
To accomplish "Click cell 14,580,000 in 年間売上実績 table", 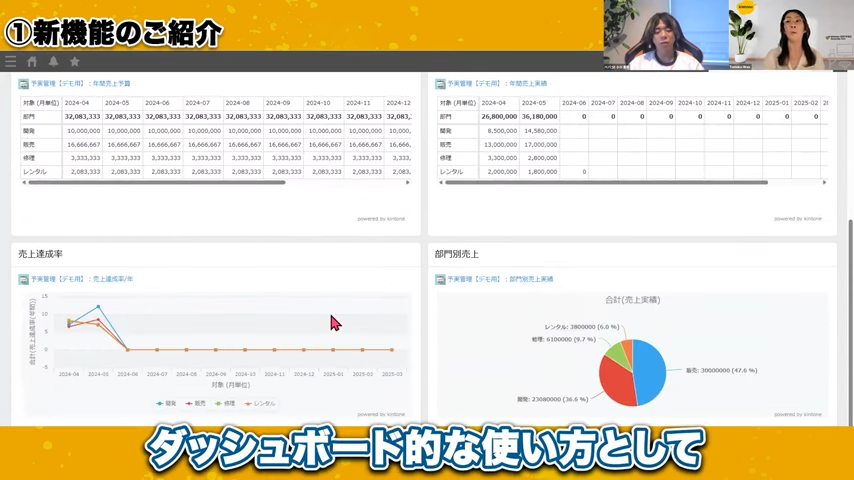I will (x=539, y=131).
